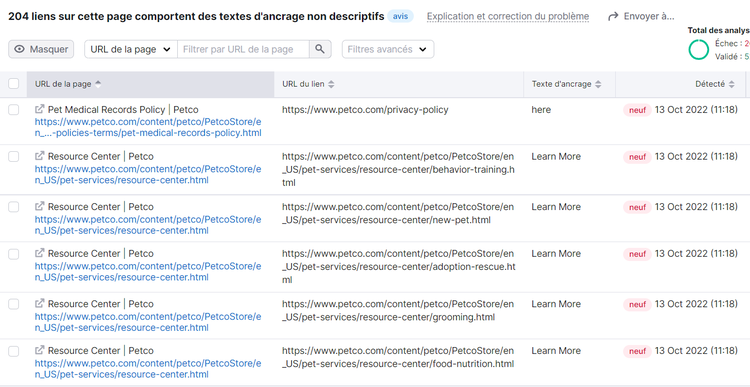Open resource-center.html link in new-pet row
This screenshot has width=750, height=387.
pos(148,224)
